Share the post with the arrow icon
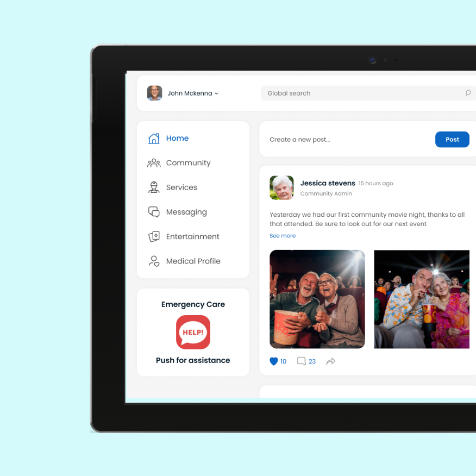The width and height of the screenshot is (476, 476). (330, 361)
